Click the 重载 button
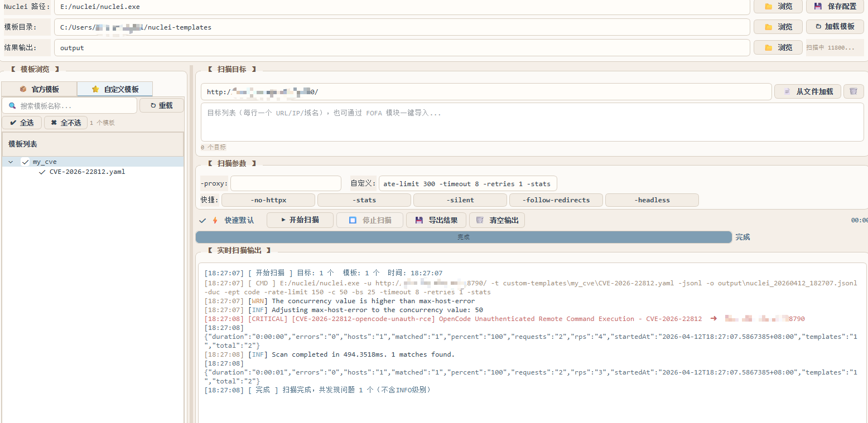This screenshot has width=868, height=423. [162, 105]
